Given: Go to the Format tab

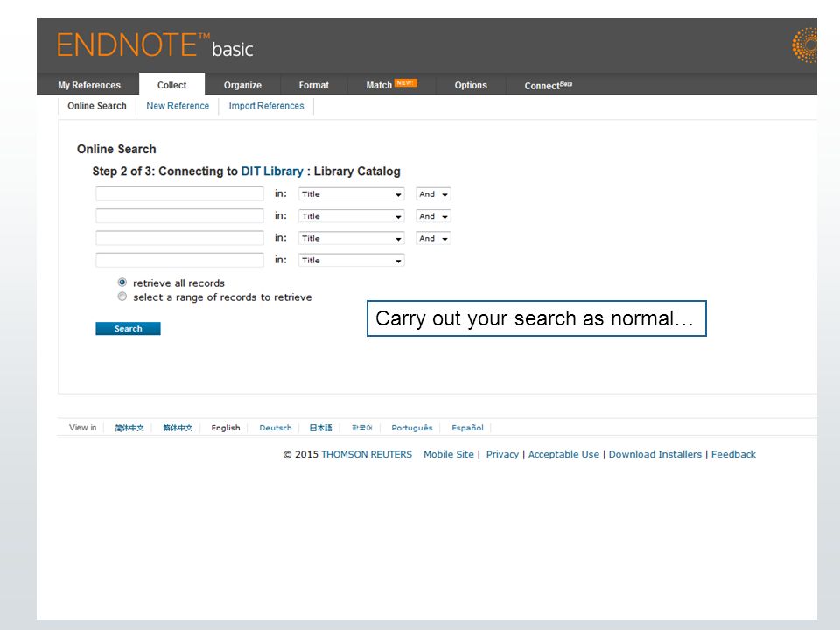Looking at the screenshot, I should [x=314, y=85].
